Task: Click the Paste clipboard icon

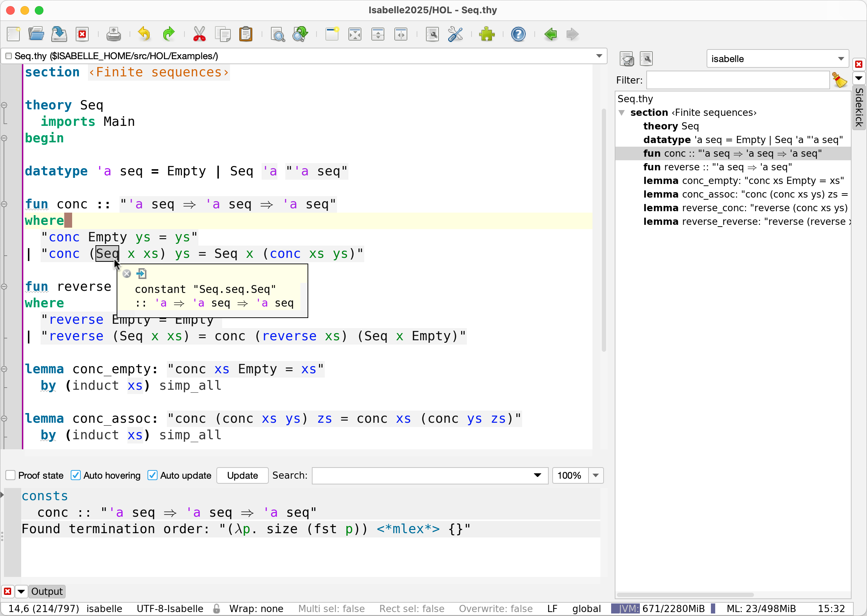Action: (x=246, y=34)
